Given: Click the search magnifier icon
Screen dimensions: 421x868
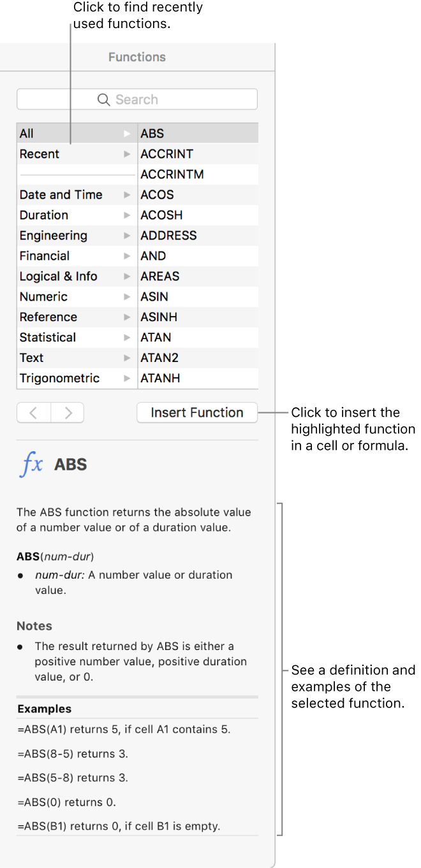Looking at the screenshot, I should (103, 99).
